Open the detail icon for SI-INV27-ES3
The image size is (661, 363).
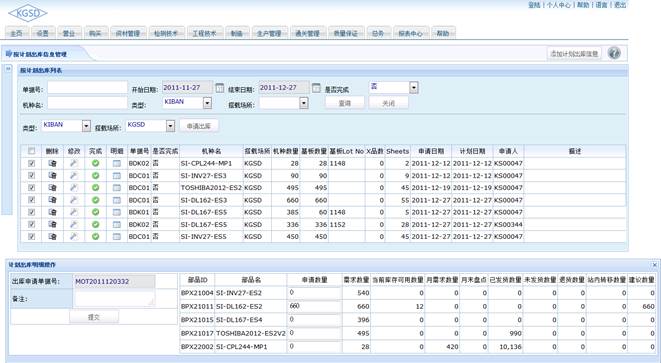[x=117, y=175]
